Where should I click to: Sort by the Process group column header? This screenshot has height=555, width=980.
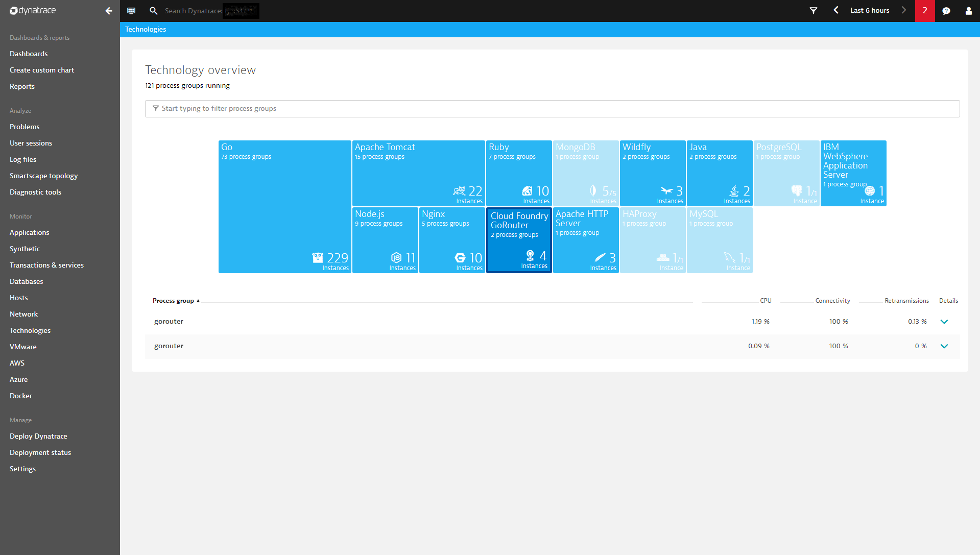tap(176, 301)
